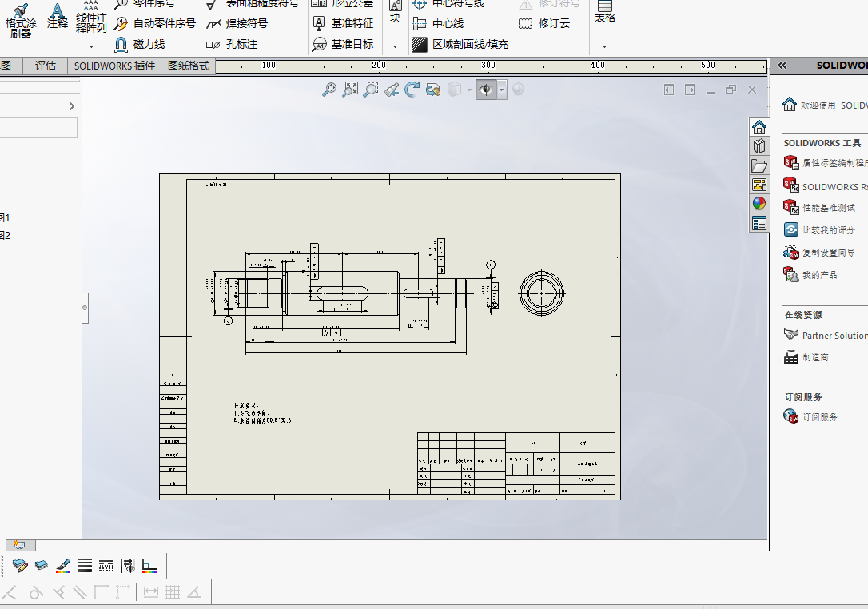868x609 pixels.
Task: Select the Zoom to Area magnifier icon
Action: point(371,90)
